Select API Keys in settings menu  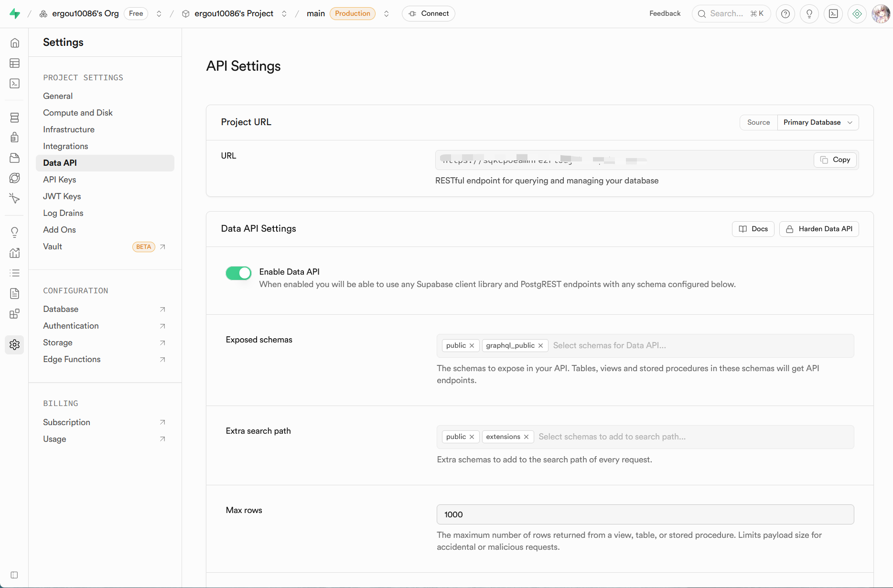tap(60, 180)
